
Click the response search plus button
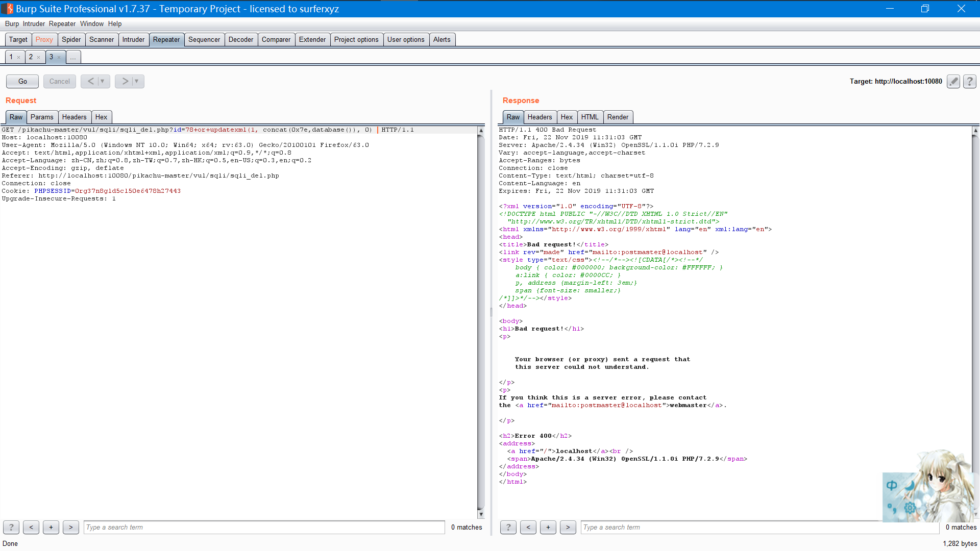coord(548,527)
